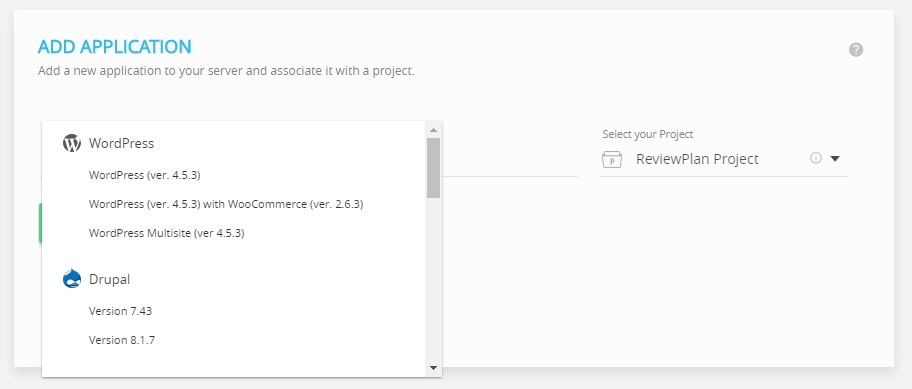
Task: Click the Drupal droplet icon
Action: [x=72, y=279]
